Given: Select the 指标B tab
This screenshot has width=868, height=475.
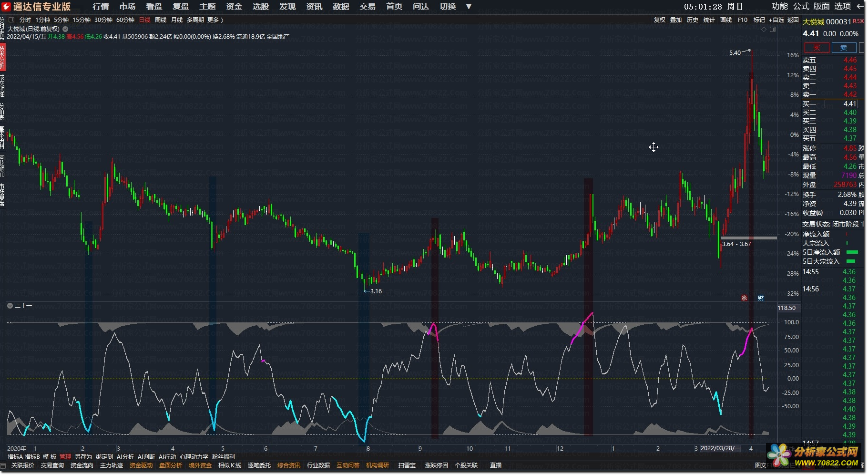Looking at the screenshot, I should [x=32, y=457].
